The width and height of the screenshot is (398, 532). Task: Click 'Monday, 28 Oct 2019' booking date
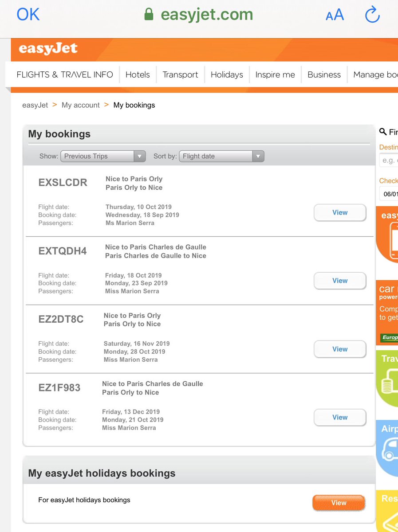[x=134, y=352]
